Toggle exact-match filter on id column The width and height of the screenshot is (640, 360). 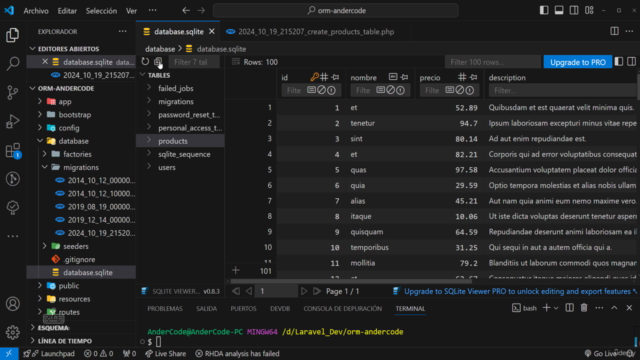[311, 90]
